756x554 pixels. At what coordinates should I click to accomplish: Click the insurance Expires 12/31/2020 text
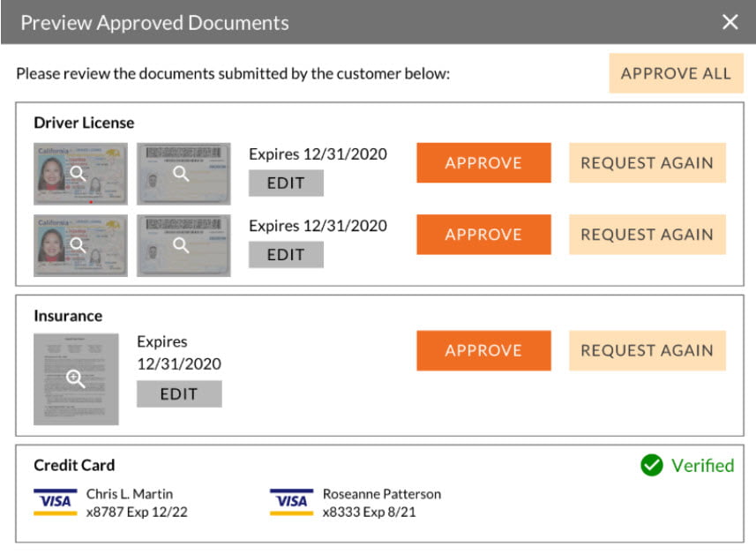tap(179, 353)
